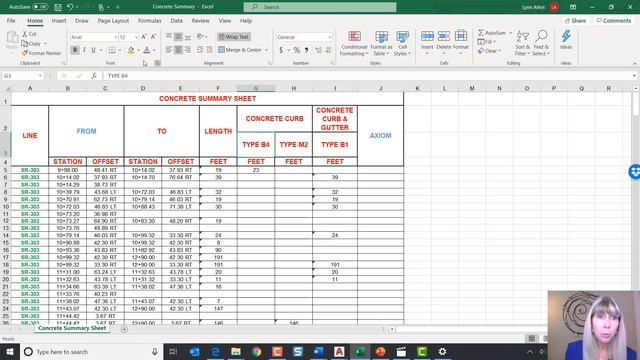
Task: Open the Orientation options
Action: point(201,37)
